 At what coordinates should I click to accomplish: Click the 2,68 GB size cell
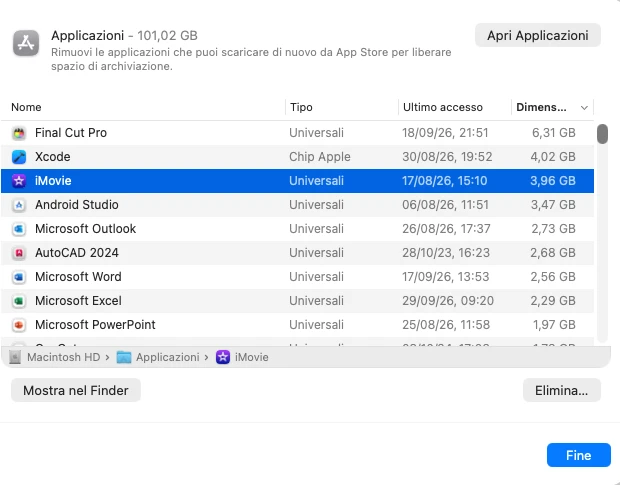click(553, 253)
